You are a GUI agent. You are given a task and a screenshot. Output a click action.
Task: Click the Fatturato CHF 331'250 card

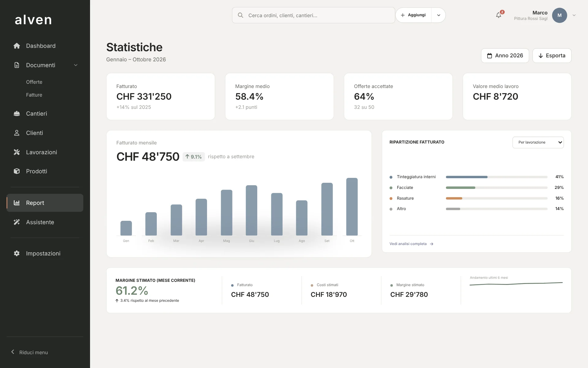(160, 96)
